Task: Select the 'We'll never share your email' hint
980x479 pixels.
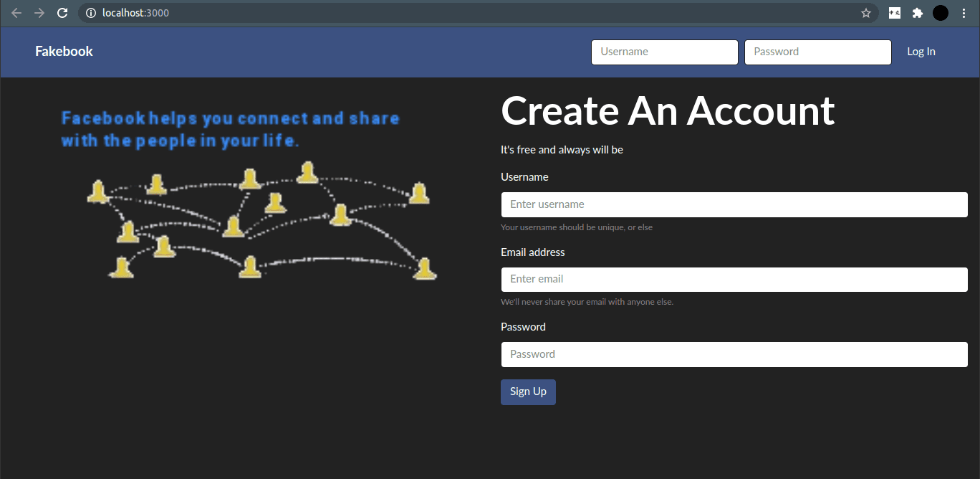Action: point(587,302)
